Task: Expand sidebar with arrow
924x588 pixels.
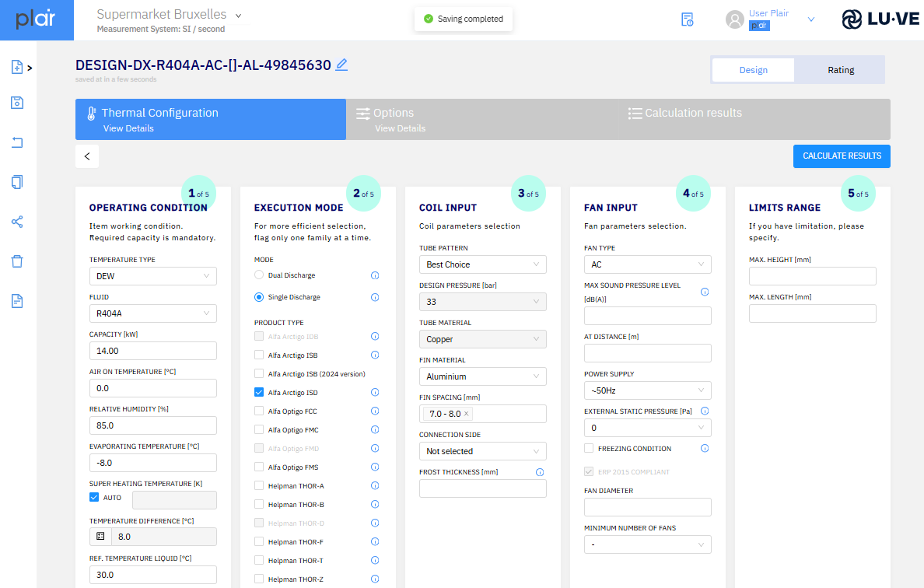Action: pos(30,68)
